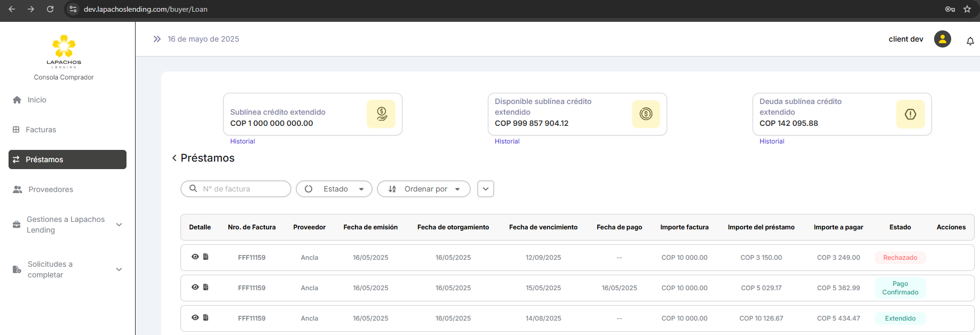The width and height of the screenshot is (980, 335).
Task: View details eye icon for Pago Confirmado loan
Action: (x=195, y=287)
